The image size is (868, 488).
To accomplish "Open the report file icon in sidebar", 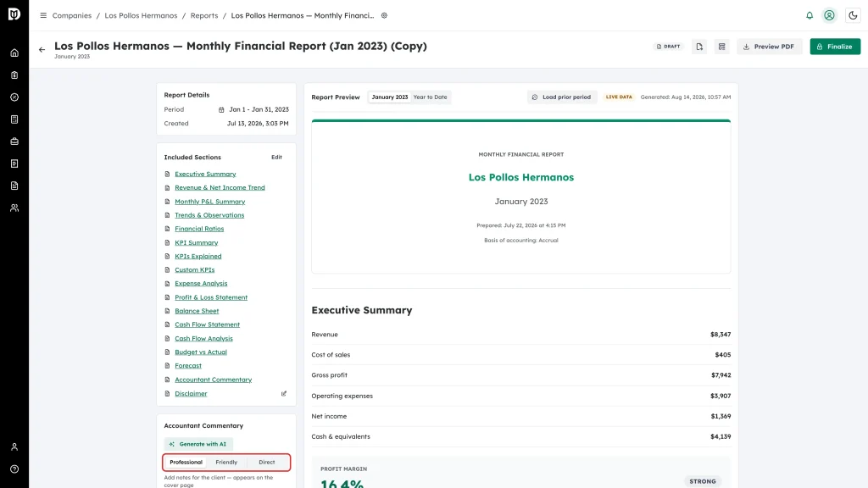I will coord(14,186).
